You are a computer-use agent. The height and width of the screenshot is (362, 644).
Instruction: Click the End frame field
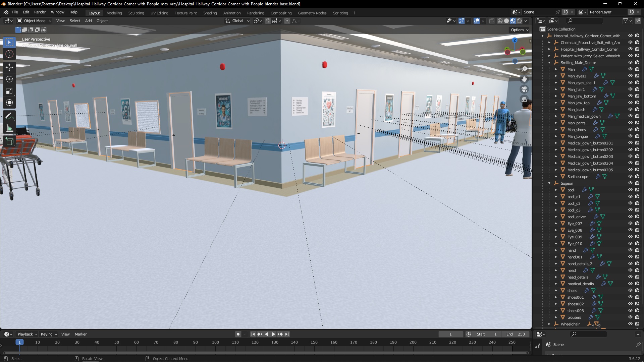point(516,334)
